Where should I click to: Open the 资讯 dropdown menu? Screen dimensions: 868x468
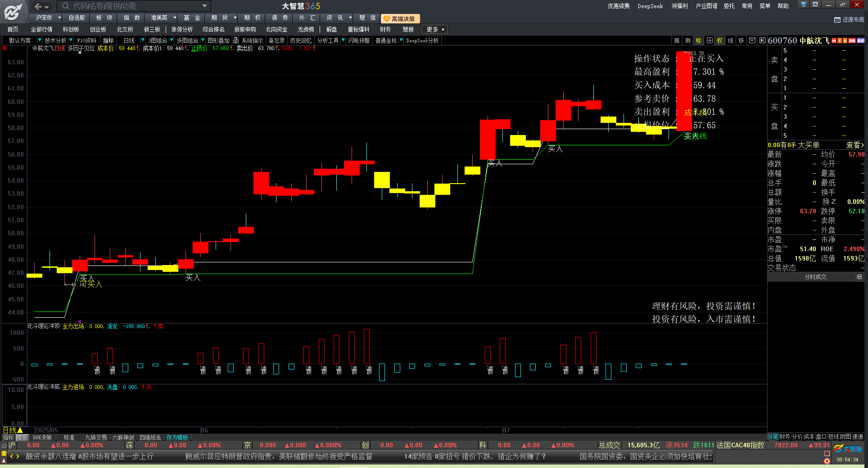point(350,18)
